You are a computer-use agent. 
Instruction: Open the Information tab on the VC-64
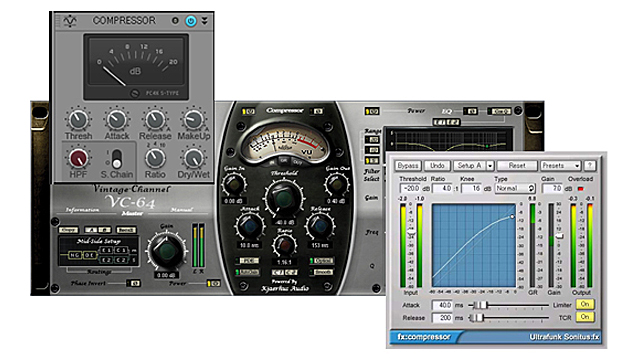pyautogui.click(x=82, y=210)
